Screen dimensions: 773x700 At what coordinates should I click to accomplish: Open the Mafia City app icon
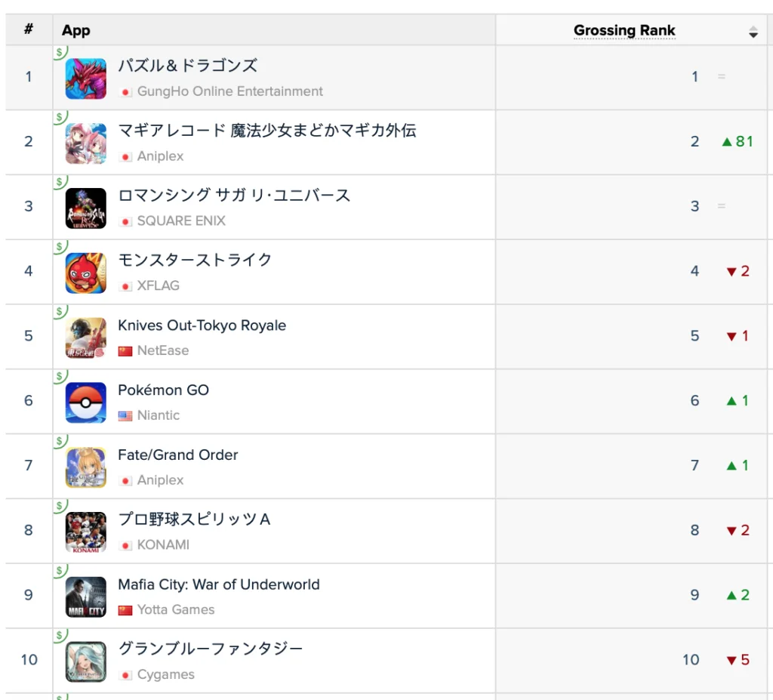[x=85, y=595]
